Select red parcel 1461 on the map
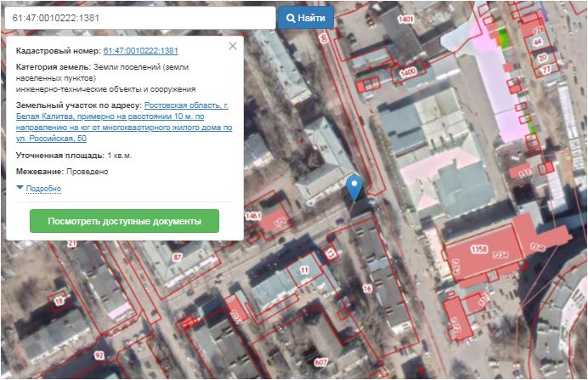 [x=253, y=217]
